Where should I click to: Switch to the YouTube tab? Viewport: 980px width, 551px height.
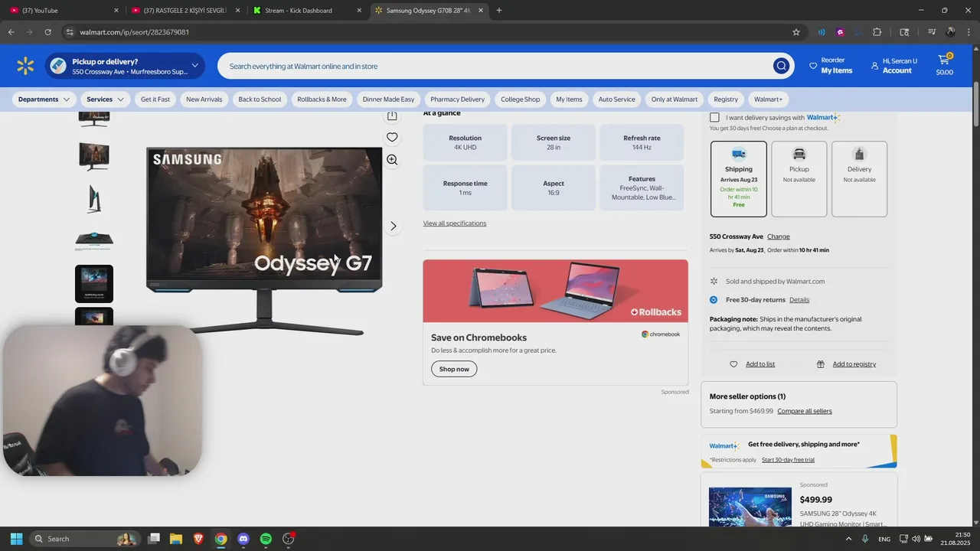point(62,11)
